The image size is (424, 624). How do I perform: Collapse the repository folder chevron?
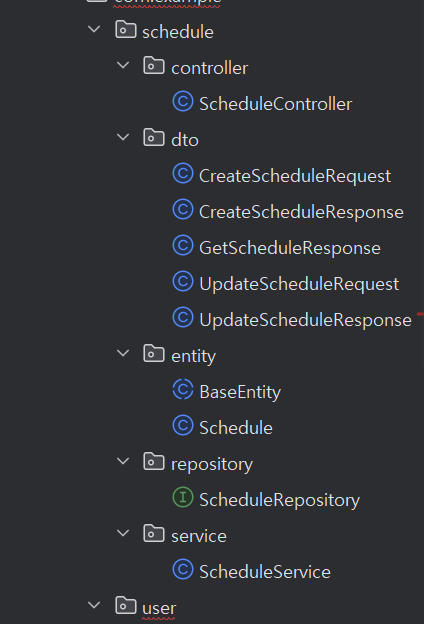click(x=123, y=461)
